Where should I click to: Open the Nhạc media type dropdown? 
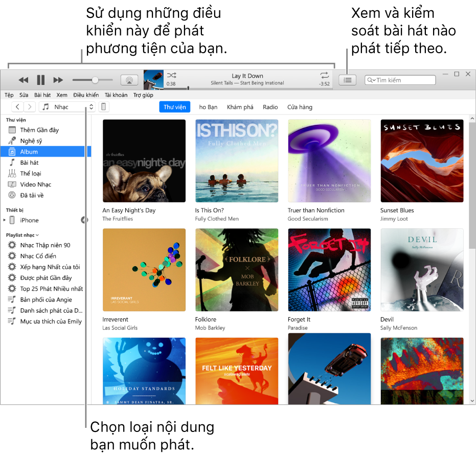click(67, 107)
